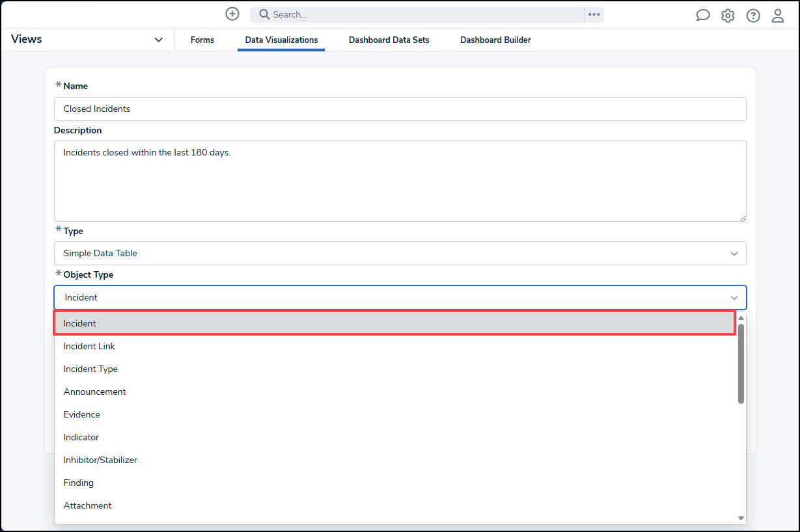Switch to the Data Visualizations tab
This screenshot has height=532, width=800.
point(281,40)
